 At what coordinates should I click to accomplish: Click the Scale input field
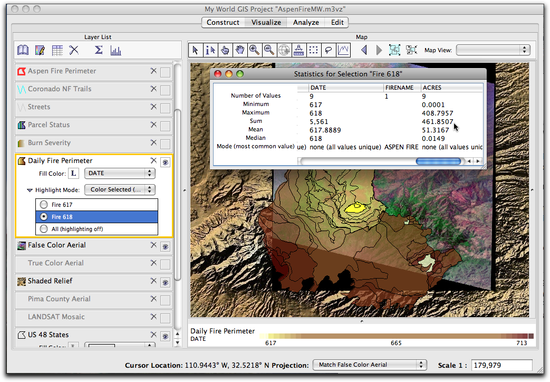point(502,365)
